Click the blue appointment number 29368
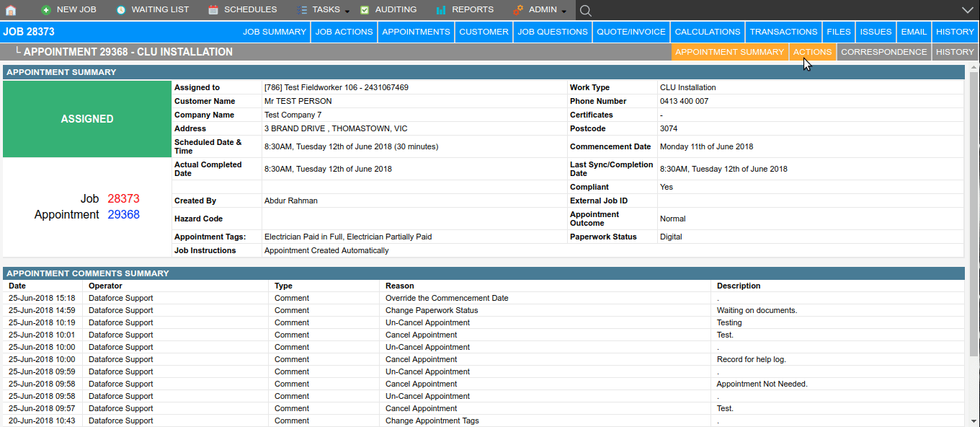 tap(123, 215)
